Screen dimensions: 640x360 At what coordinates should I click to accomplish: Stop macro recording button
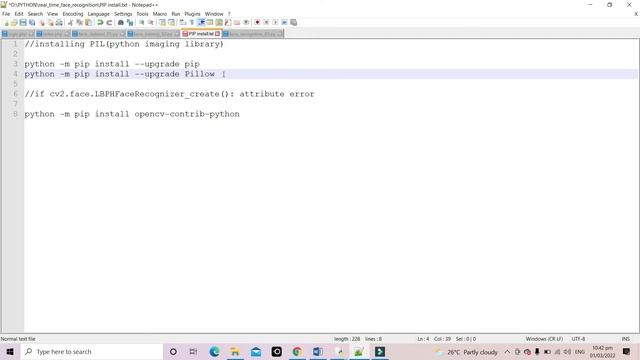266,22
